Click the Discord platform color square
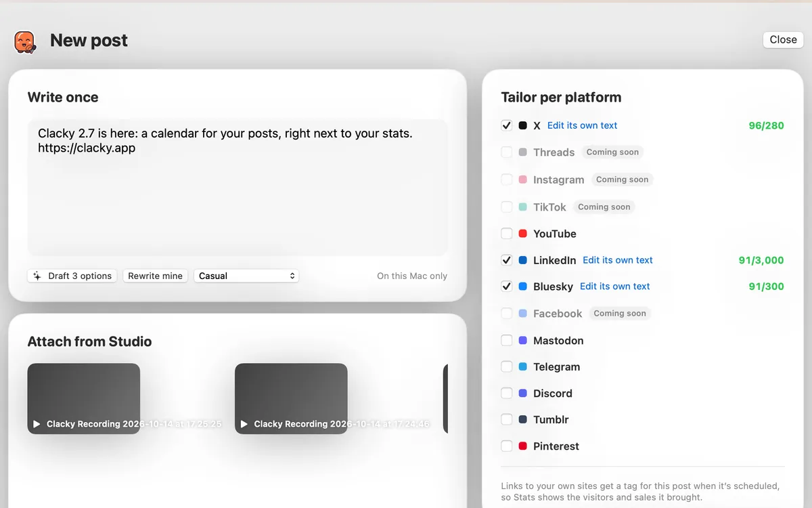 point(523,394)
